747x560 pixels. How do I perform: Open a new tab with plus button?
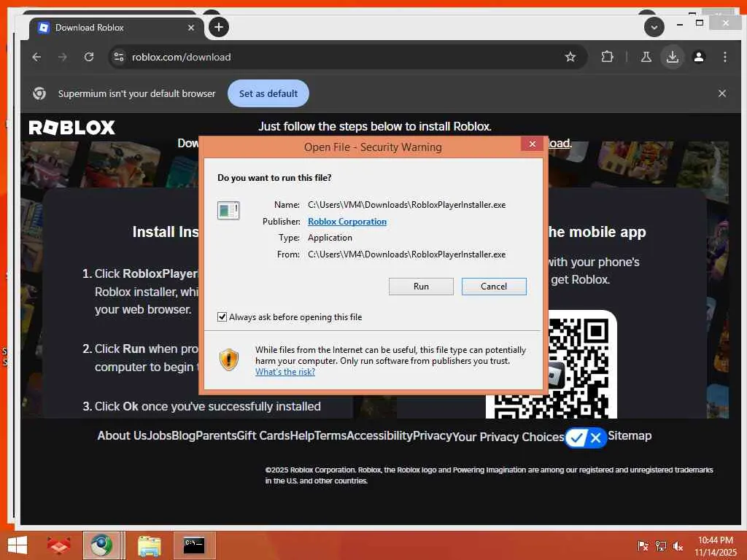tap(219, 27)
